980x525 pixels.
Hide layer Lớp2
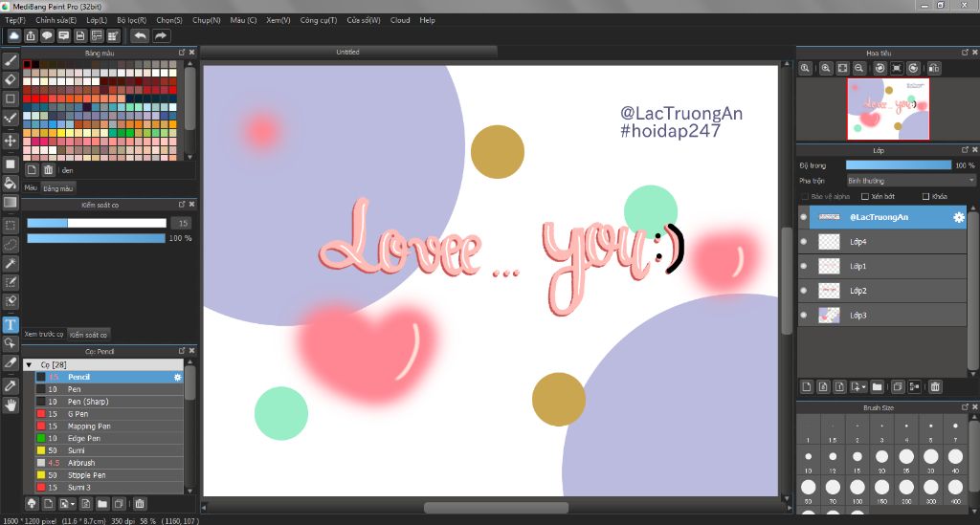coord(804,291)
